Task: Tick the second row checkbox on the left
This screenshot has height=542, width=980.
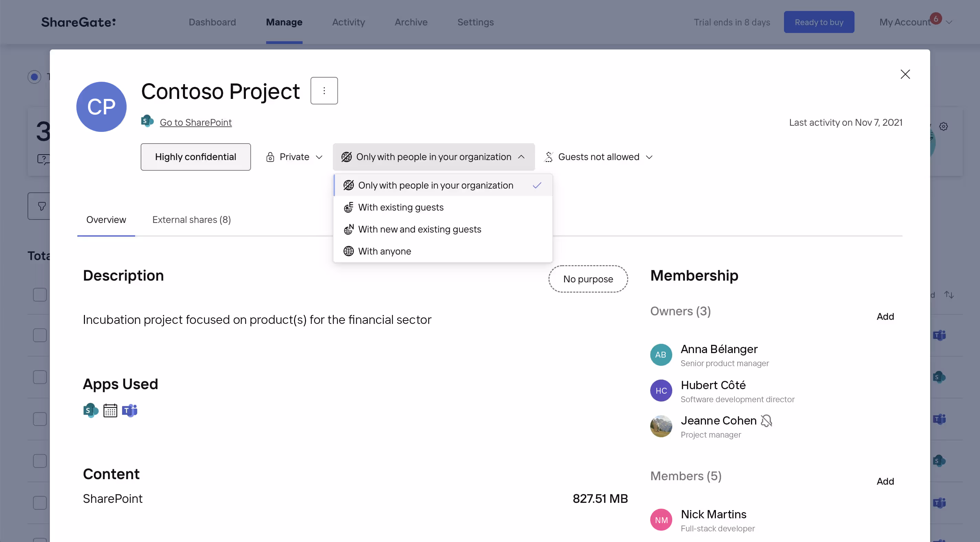Action: point(40,335)
